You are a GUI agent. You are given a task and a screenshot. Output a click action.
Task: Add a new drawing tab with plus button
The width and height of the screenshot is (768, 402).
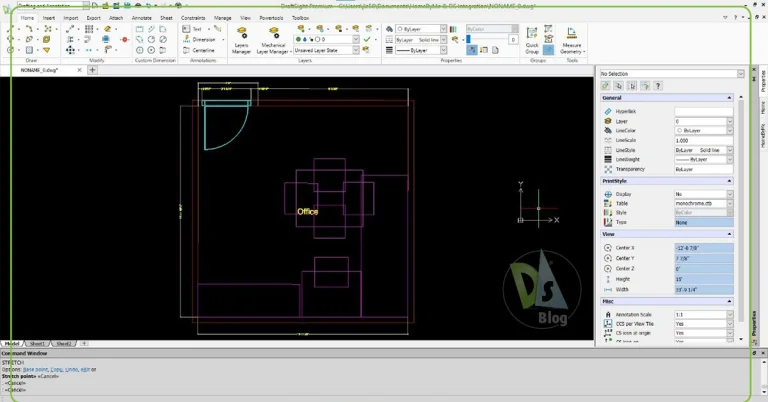tap(92, 70)
